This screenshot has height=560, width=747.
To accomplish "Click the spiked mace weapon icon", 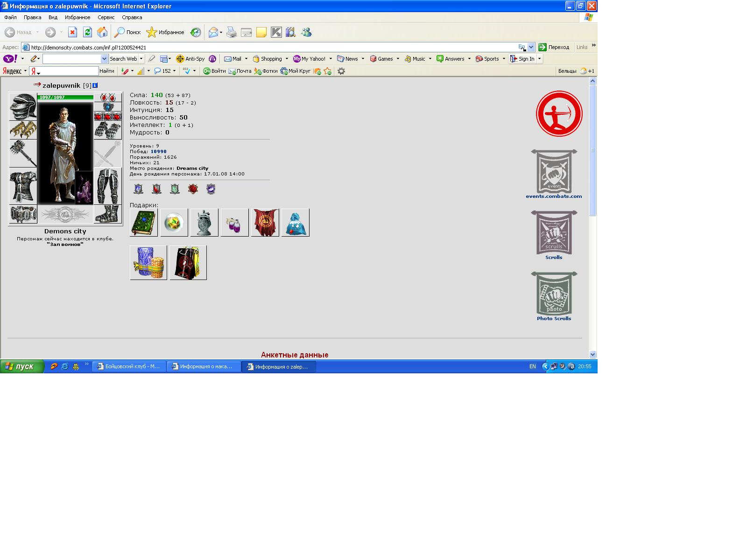I will (x=23, y=154).
